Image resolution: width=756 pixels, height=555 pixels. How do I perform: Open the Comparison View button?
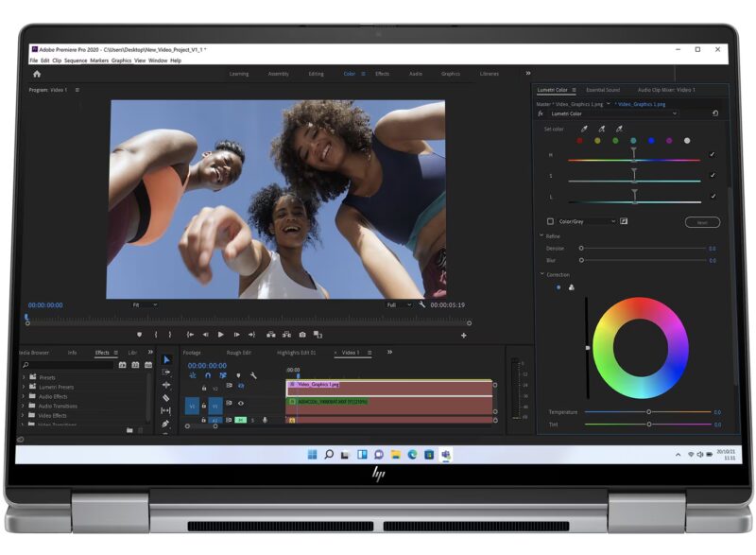click(318, 334)
